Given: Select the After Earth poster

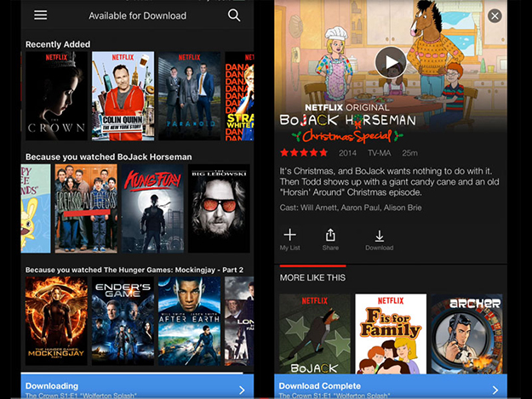Looking at the screenshot, I should click(189, 321).
